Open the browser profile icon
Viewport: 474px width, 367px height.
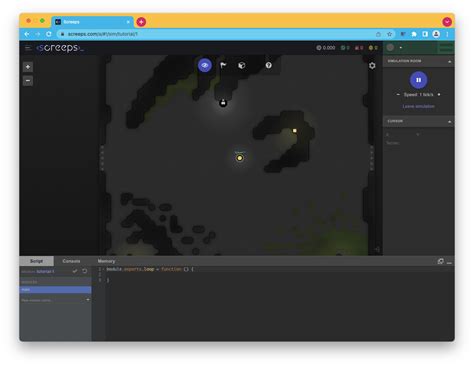tap(436, 34)
